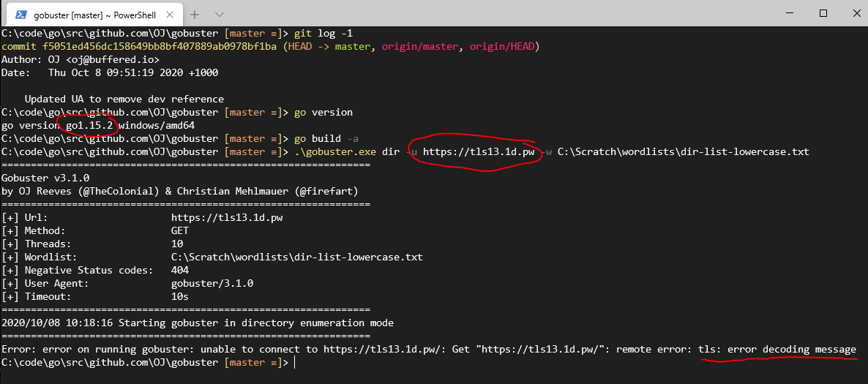Minimize the terminal window
Viewport: 868px width, 384px height.
tap(789, 13)
